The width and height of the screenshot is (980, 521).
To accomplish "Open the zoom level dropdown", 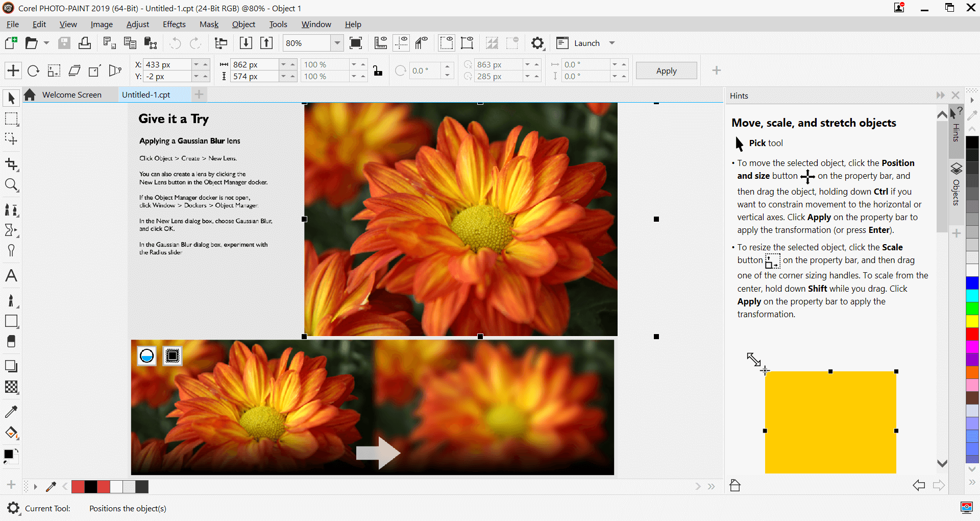I will pyautogui.click(x=337, y=43).
